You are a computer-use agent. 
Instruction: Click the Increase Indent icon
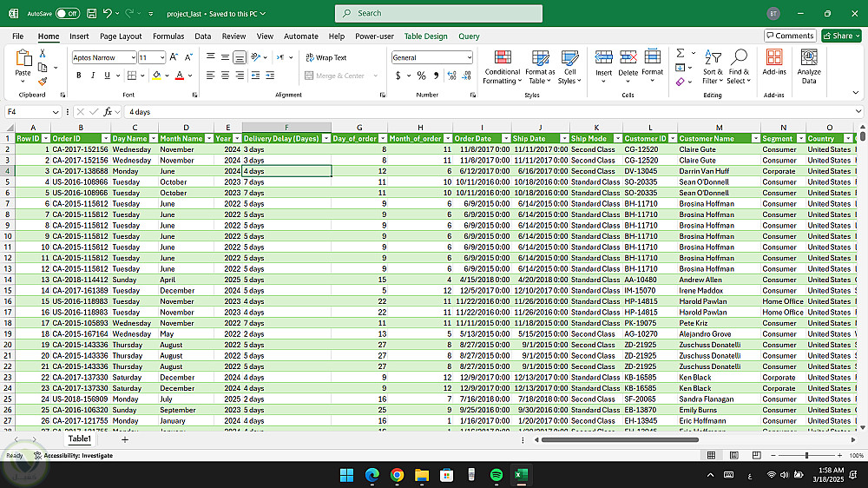tap(270, 76)
